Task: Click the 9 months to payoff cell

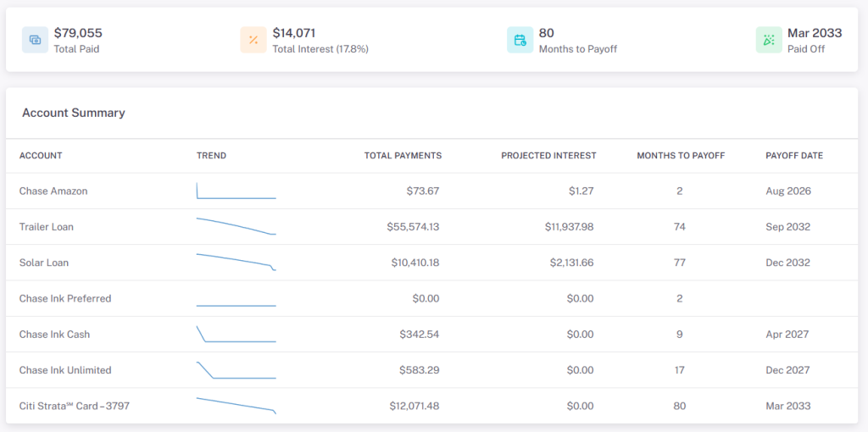Action: click(680, 334)
